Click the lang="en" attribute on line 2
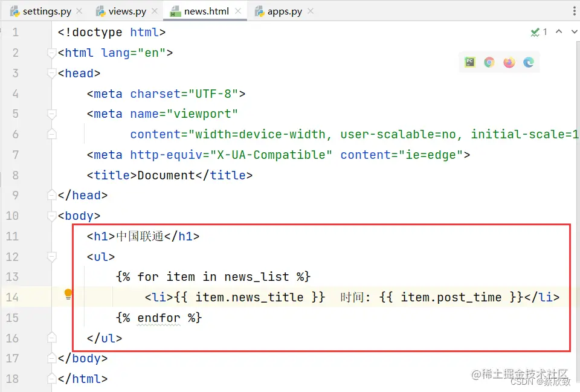 pyautogui.click(x=134, y=53)
